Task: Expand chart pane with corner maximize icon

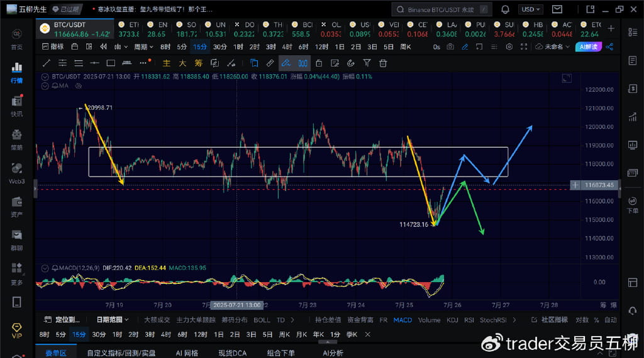Action: 567,79
